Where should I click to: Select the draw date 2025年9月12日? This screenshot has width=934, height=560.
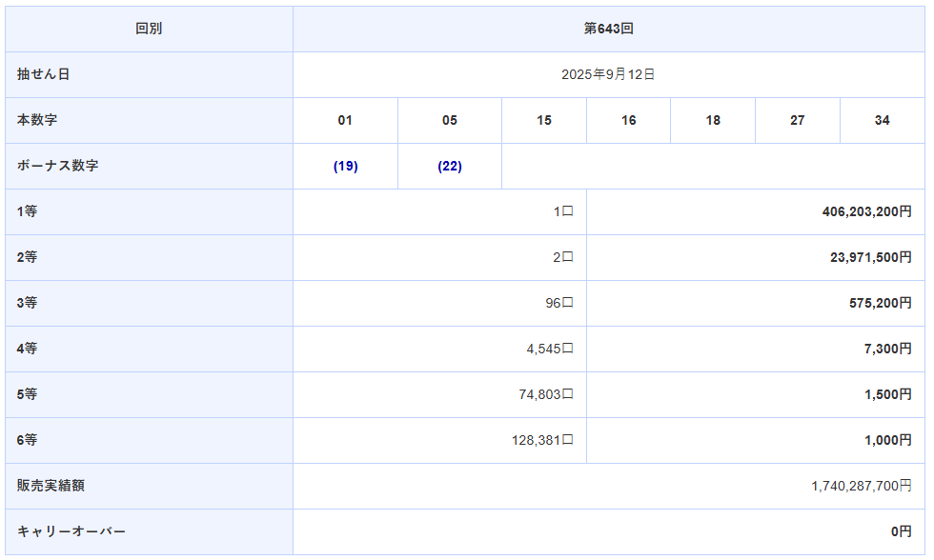(608, 74)
